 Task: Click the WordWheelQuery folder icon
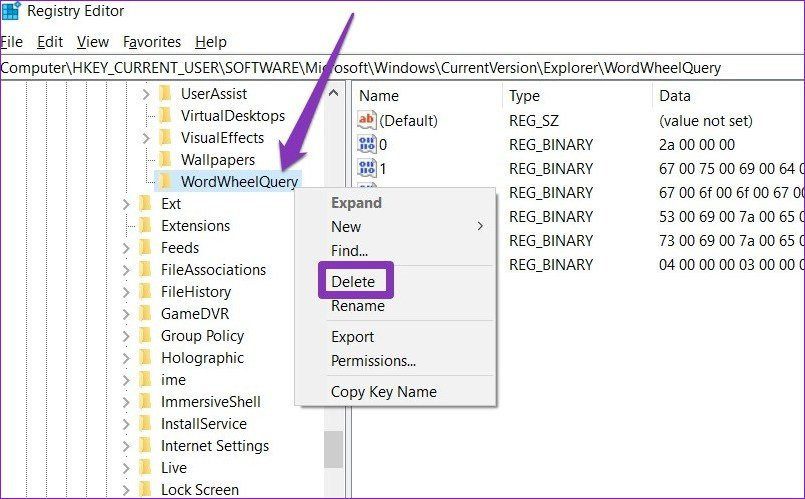pyautogui.click(x=165, y=181)
